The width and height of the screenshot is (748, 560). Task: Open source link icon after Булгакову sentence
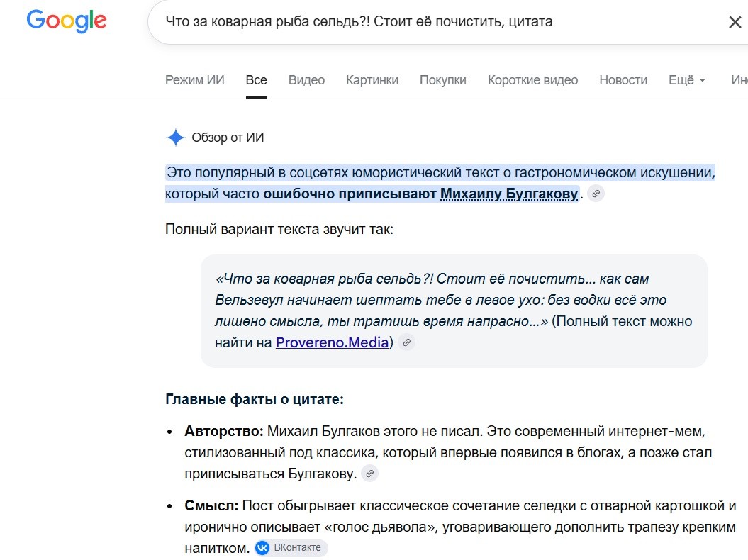[x=596, y=194]
